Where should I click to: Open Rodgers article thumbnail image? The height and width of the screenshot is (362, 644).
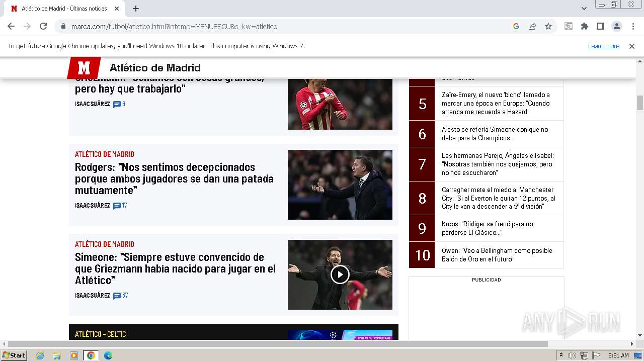(340, 185)
